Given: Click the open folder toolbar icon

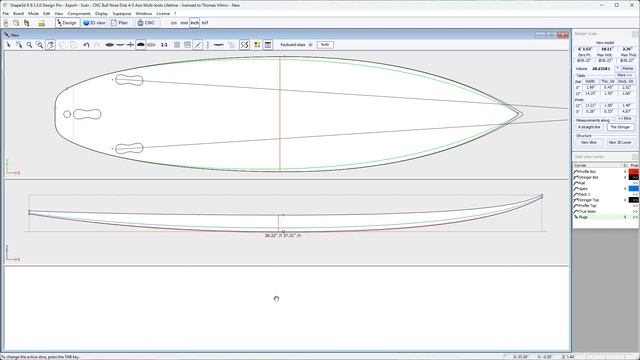Looking at the screenshot, I should coord(16,23).
